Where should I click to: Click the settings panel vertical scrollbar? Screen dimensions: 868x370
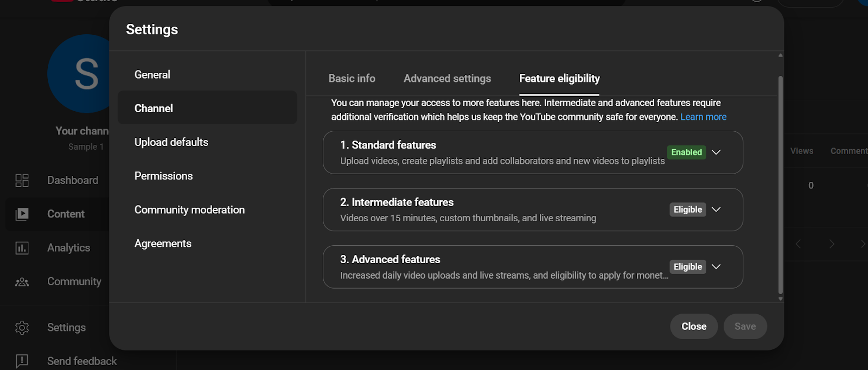point(780,184)
